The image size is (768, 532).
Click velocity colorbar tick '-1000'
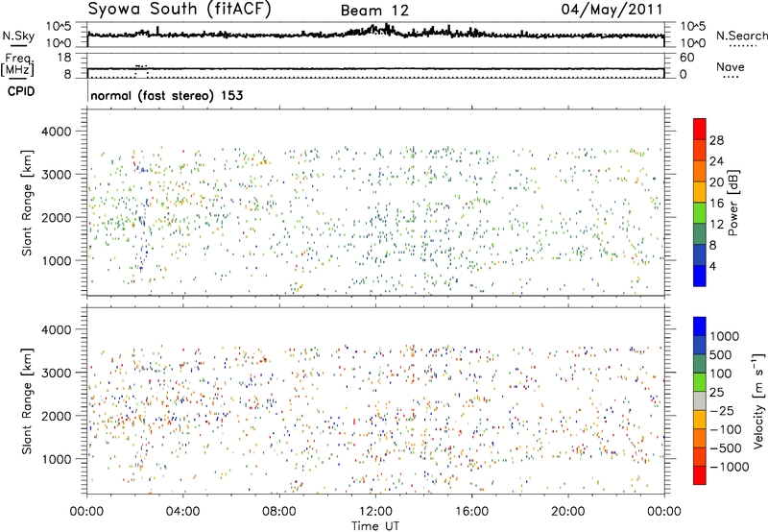tap(730, 467)
